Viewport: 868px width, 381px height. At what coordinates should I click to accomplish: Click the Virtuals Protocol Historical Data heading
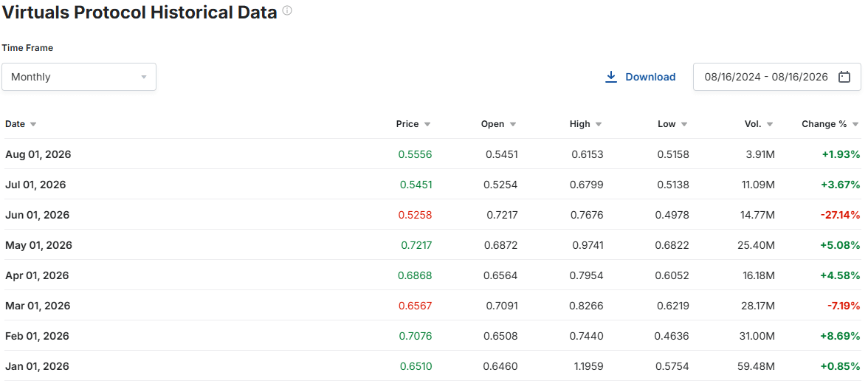pyautogui.click(x=139, y=12)
